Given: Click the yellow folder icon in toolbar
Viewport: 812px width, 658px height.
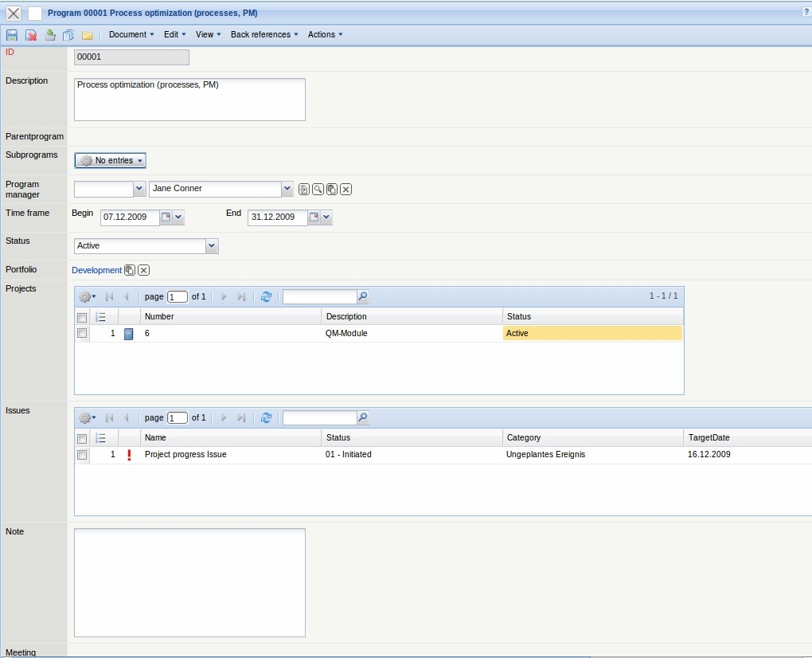Looking at the screenshot, I should [88, 35].
